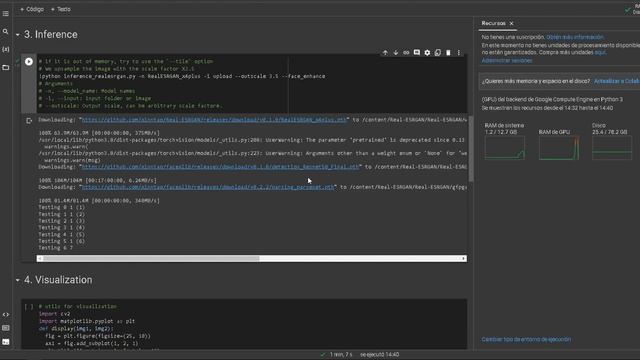Open the search and replace sidebar icon
Viewport: 640px width, 360px height.
[6, 31]
